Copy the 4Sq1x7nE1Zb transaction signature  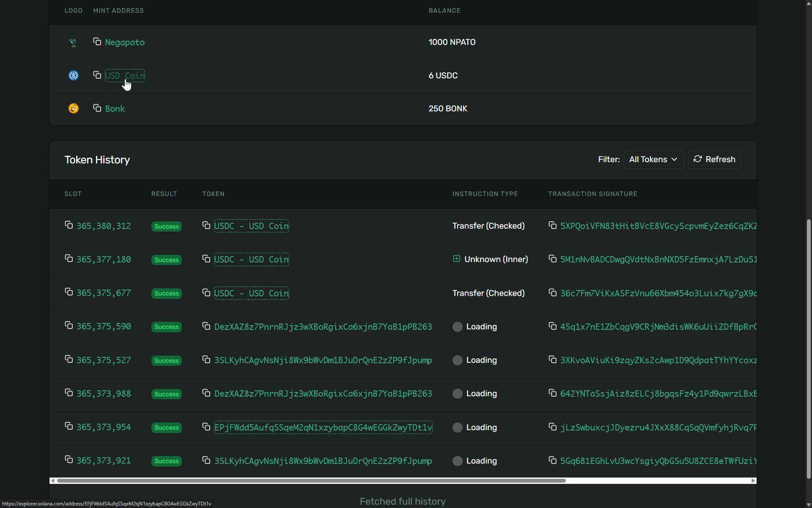coord(552,326)
